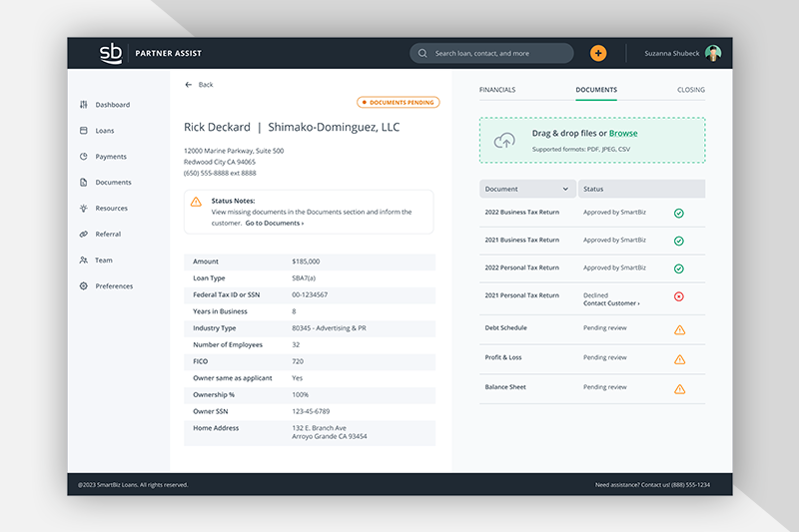Click the cloud upload icon
799x532 pixels.
(x=504, y=141)
